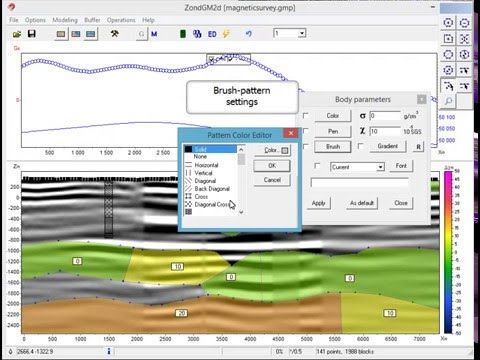This screenshot has height=360, width=480.
Task: Tick the checkbox beside the Color button
Action: 305,115
